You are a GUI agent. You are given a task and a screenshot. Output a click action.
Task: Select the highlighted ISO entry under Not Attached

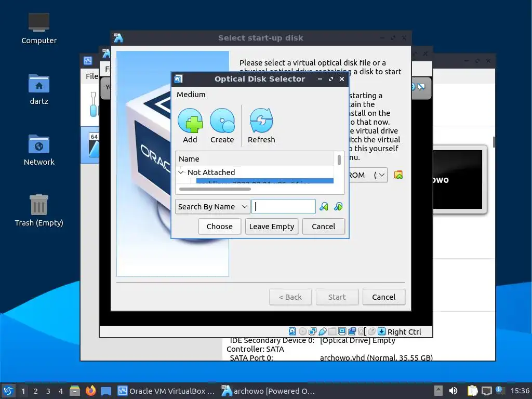click(x=264, y=181)
